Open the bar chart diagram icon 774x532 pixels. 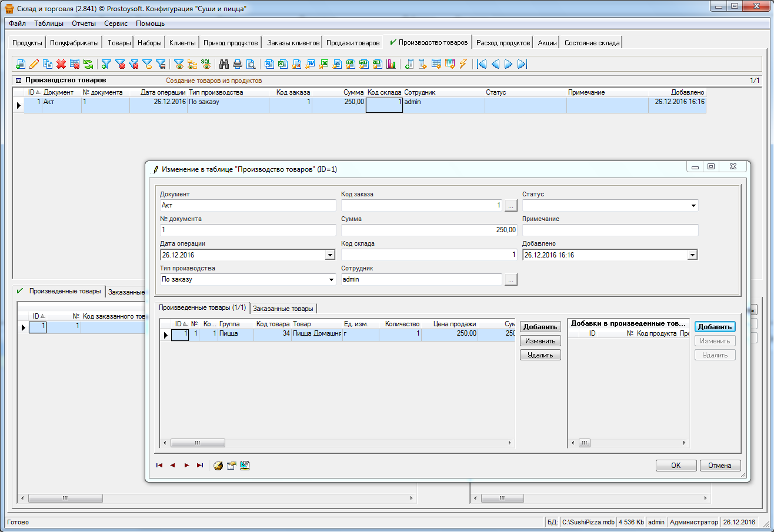[391, 64]
